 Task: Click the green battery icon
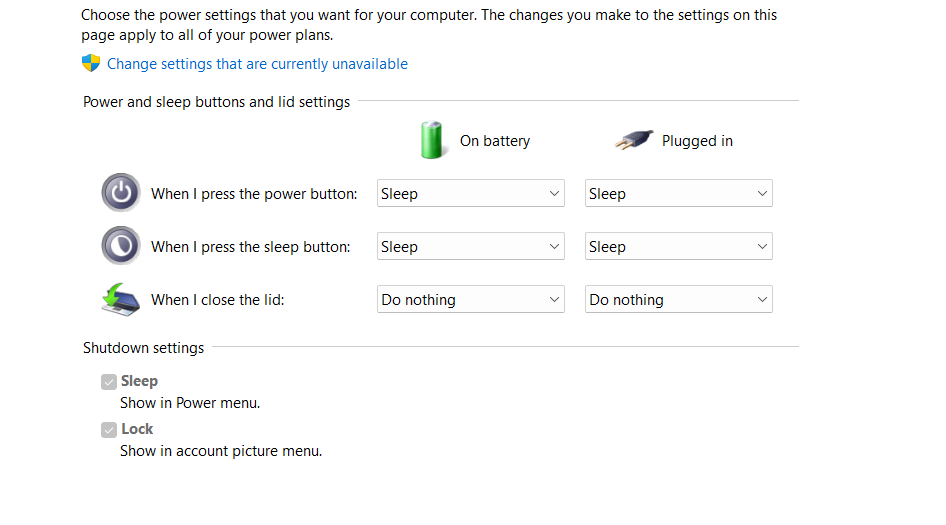click(x=433, y=141)
